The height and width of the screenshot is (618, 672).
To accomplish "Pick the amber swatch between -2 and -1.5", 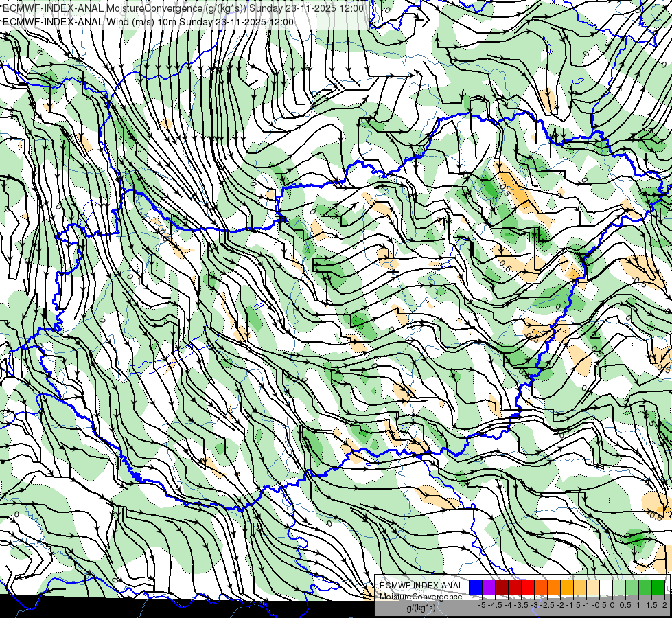I will (567, 587).
